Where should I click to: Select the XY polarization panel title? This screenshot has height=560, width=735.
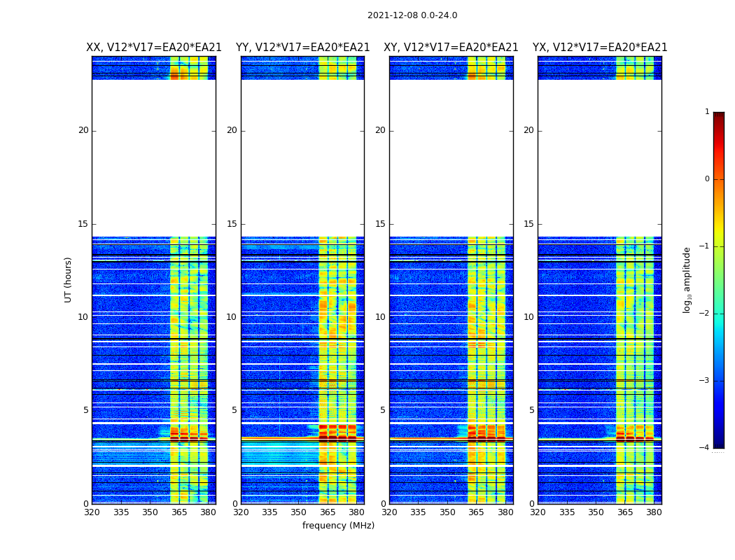[451, 48]
